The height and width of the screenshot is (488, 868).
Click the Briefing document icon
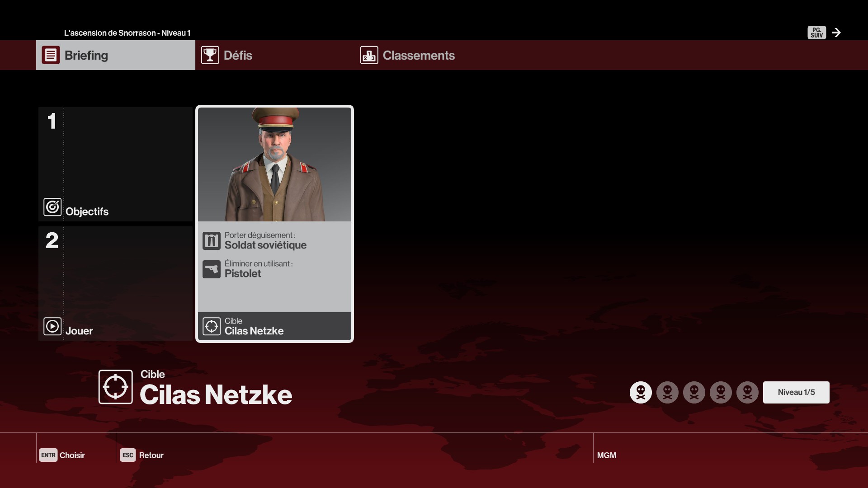(51, 55)
